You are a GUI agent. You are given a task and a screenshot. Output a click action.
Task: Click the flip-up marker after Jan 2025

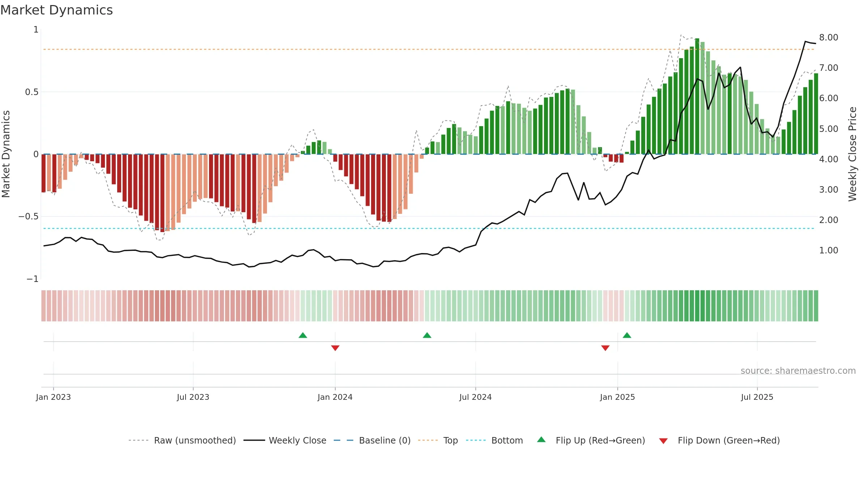click(x=627, y=335)
